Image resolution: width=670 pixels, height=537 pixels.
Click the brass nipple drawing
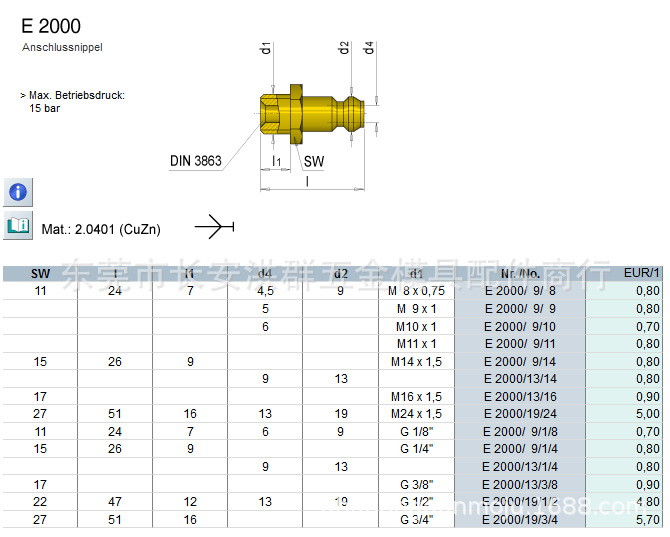click(312, 114)
